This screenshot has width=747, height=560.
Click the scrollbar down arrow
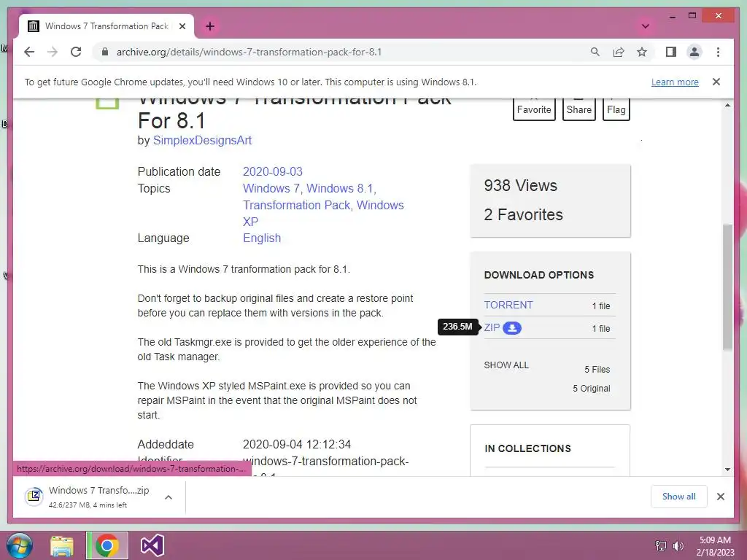727,470
